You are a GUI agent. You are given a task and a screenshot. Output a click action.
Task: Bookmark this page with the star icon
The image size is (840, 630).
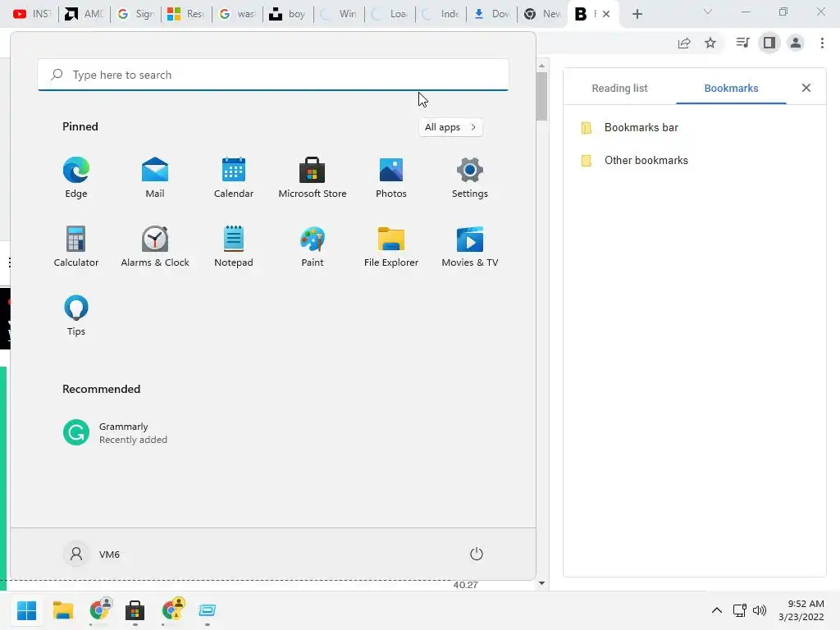[x=710, y=43]
